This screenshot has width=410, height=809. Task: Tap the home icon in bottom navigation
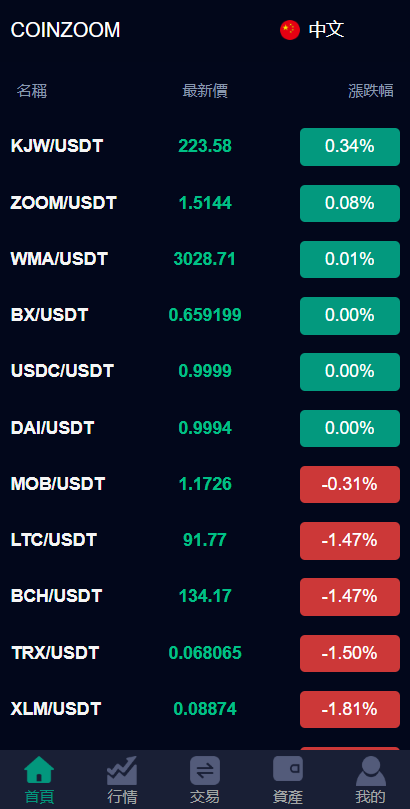(x=39, y=769)
